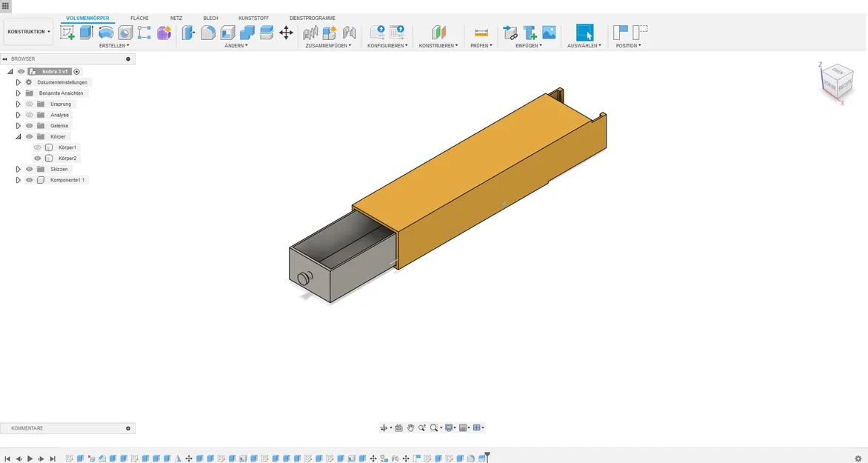Jump to timeline start
Image resolution: width=868 pixels, height=463 pixels.
point(7,459)
